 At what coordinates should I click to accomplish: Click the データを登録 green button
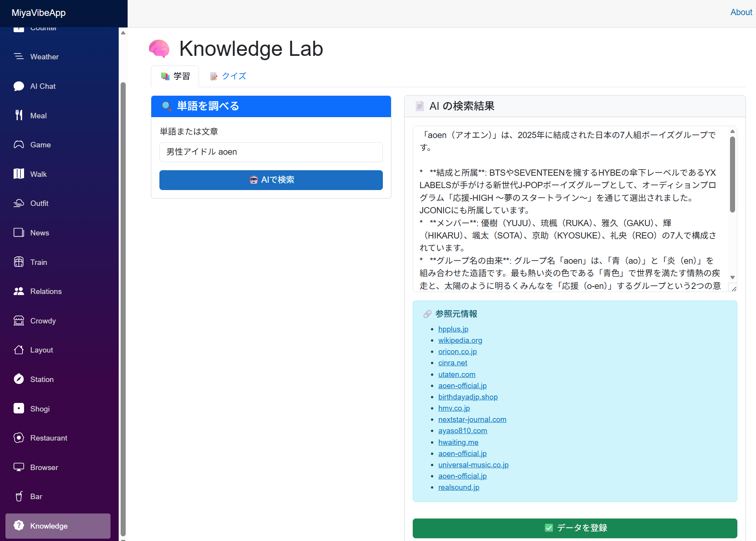[574, 528]
